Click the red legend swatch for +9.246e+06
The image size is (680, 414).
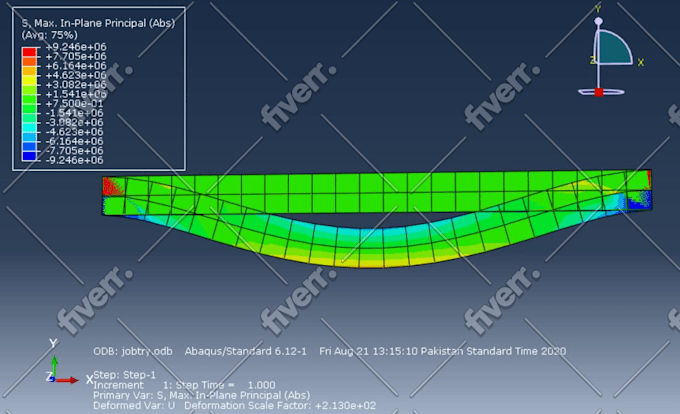pyautogui.click(x=29, y=52)
